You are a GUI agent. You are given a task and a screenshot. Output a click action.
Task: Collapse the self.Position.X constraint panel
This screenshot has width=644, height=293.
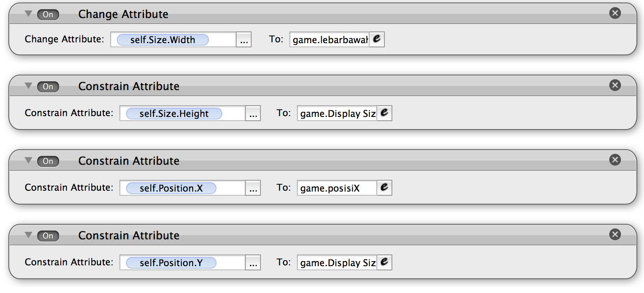point(28,161)
